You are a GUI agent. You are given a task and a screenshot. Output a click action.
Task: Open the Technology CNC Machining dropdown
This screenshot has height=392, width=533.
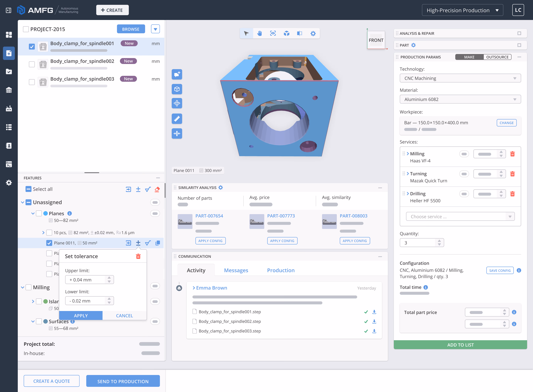pyautogui.click(x=460, y=78)
